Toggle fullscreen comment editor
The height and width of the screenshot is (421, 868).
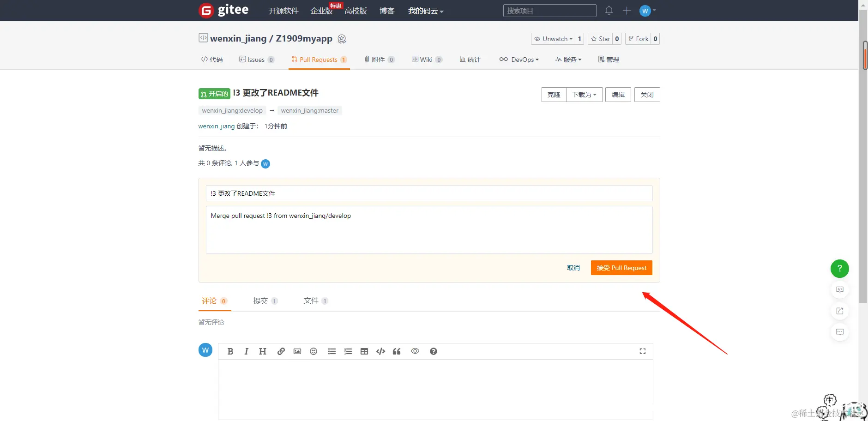(x=642, y=351)
